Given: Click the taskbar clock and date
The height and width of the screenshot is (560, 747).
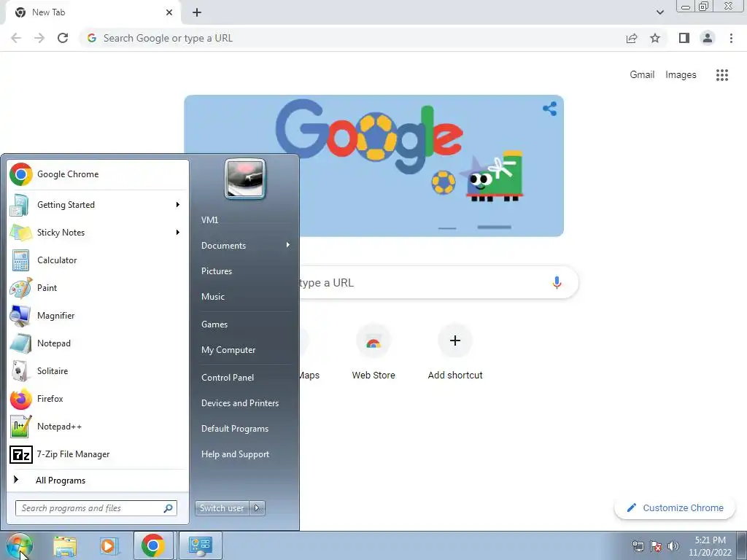Looking at the screenshot, I should coord(710,546).
